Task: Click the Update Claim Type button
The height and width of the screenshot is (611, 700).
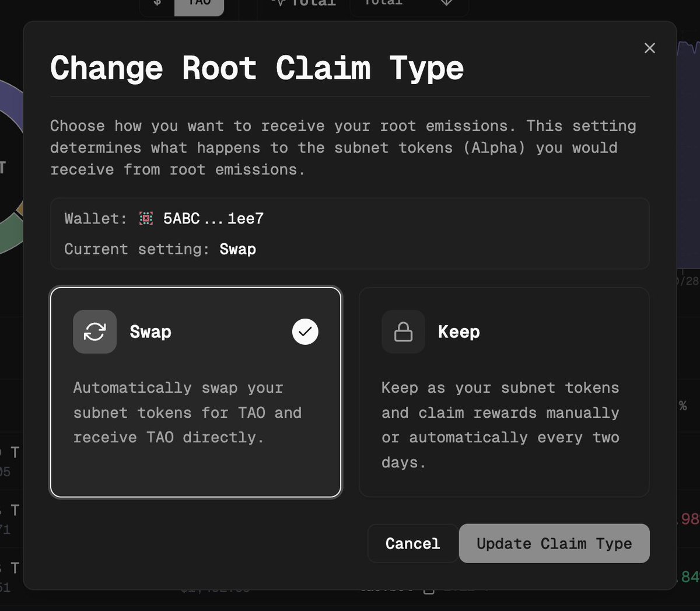Action: click(x=554, y=543)
